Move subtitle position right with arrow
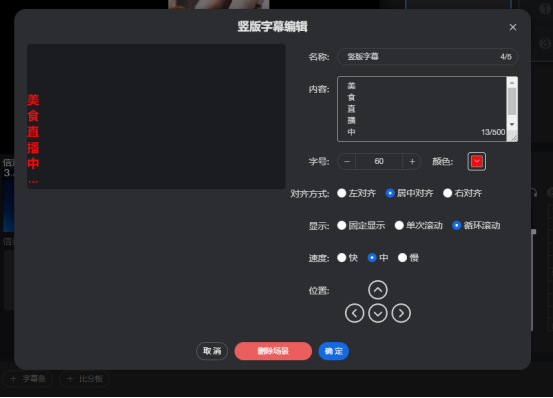This screenshot has height=398, width=553. click(401, 313)
